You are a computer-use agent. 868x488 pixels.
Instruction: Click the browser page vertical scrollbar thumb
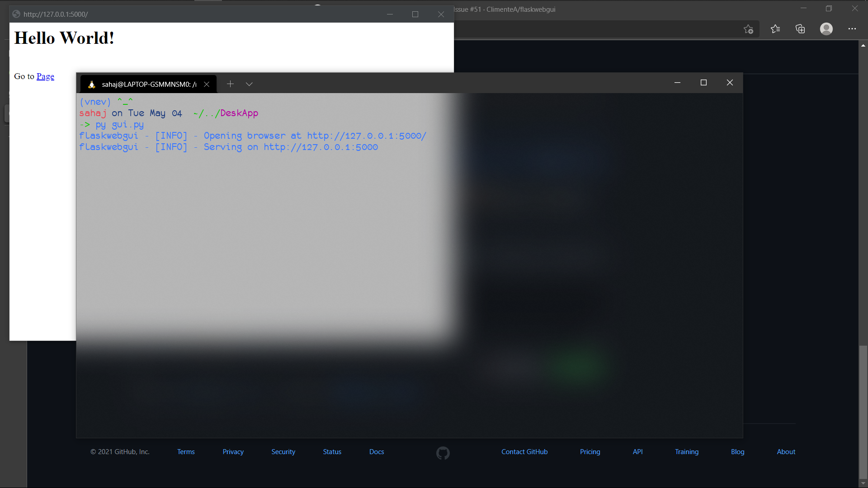click(x=863, y=411)
